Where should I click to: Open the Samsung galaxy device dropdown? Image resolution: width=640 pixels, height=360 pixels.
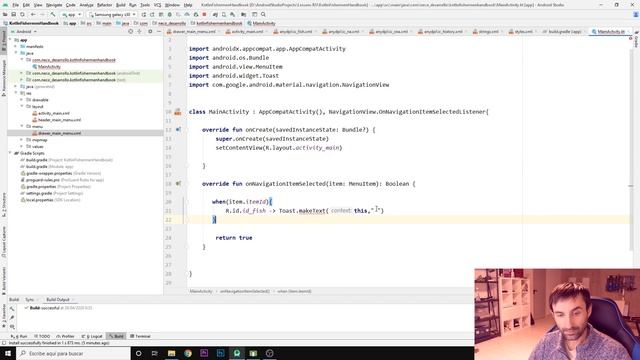(112, 14)
